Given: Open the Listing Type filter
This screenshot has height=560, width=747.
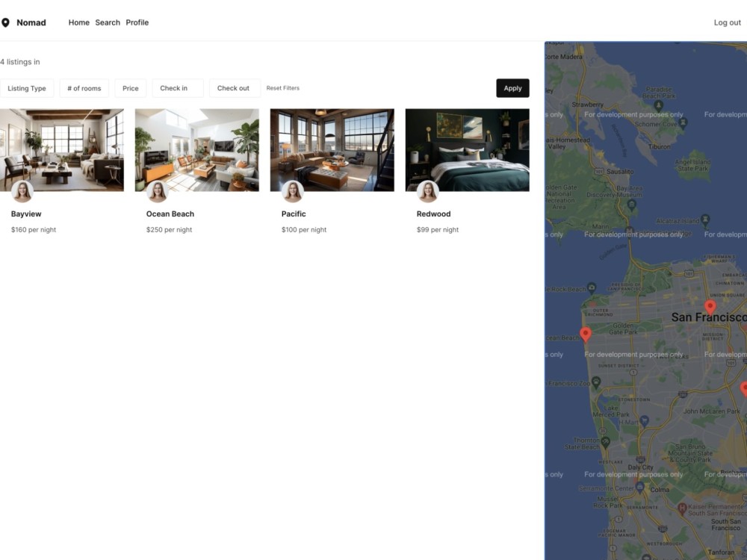Looking at the screenshot, I should click(x=27, y=88).
